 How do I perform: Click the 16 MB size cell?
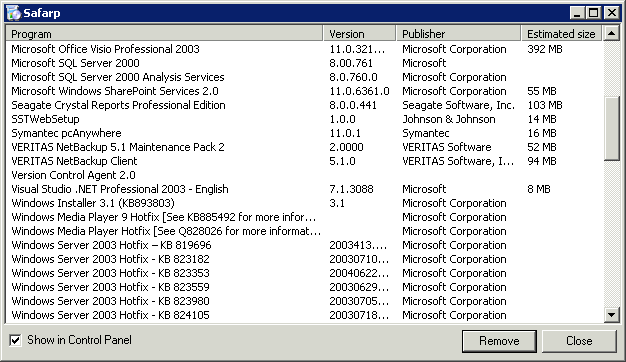tap(542, 133)
